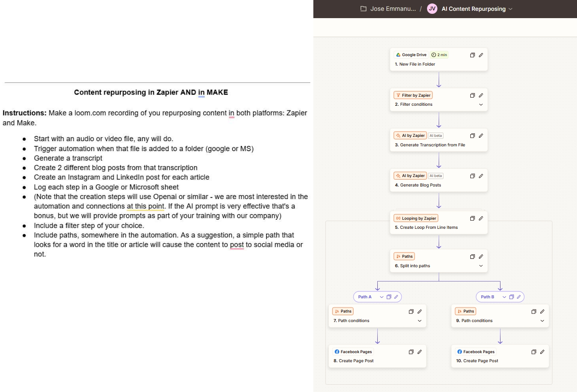Expand the Filter conditions step chevron

[481, 104]
